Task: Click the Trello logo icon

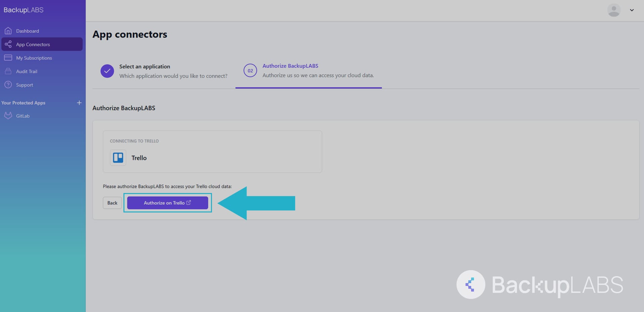Action: coord(118,158)
